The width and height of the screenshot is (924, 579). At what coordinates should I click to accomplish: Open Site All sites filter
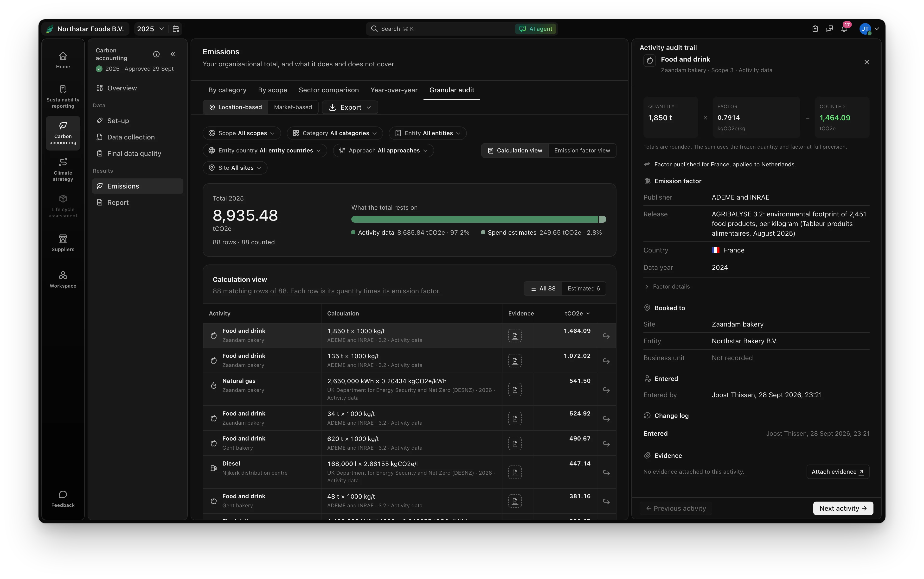click(x=235, y=168)
